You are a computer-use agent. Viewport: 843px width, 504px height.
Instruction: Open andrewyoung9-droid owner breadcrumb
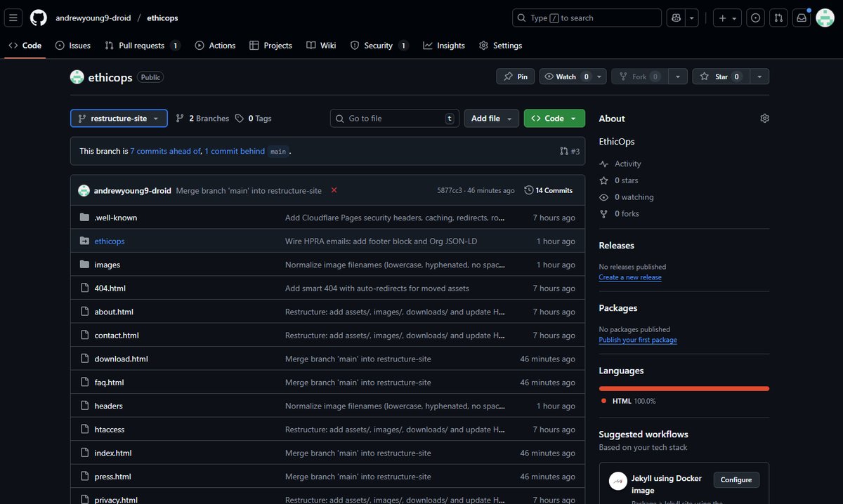[x=93, y=18]
